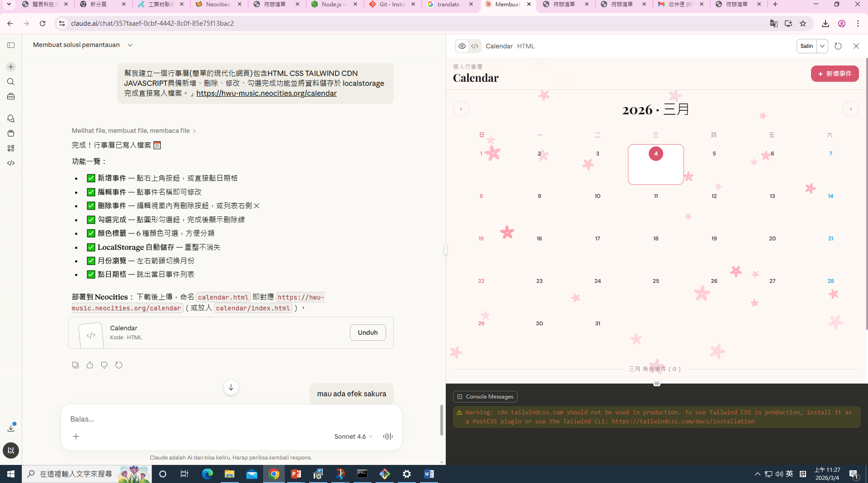
Task: Switch to the Neocities browser tab
Action: [218, 5]
